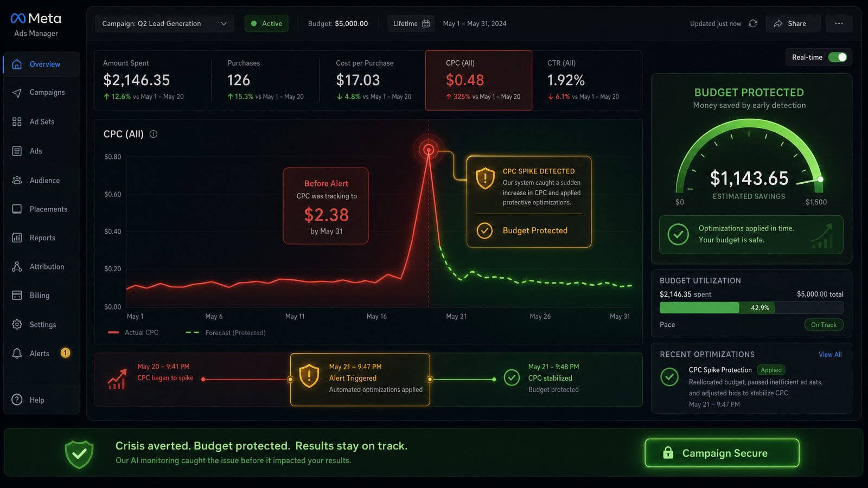Click the May 16 x-axis label

pos(376,316)
